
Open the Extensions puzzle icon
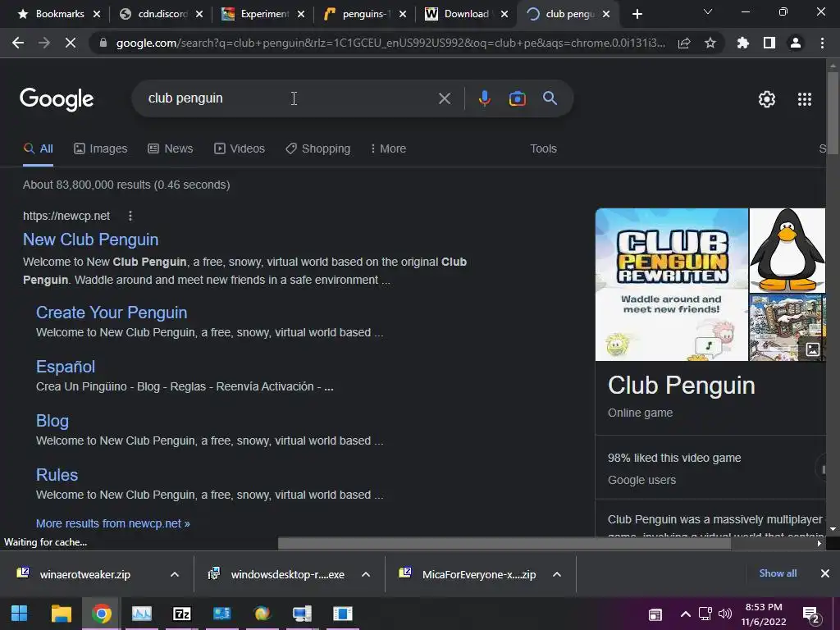point(742,43)
